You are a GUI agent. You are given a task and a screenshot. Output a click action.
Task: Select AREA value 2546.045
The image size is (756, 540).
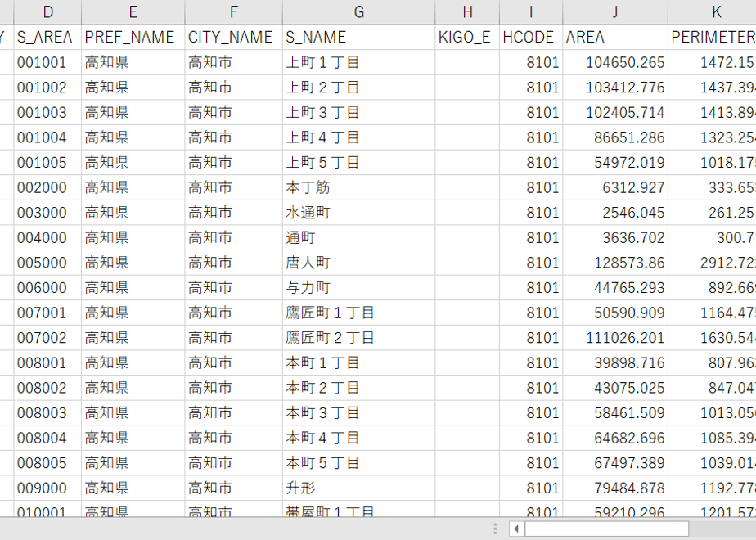[x=615, y=213]
